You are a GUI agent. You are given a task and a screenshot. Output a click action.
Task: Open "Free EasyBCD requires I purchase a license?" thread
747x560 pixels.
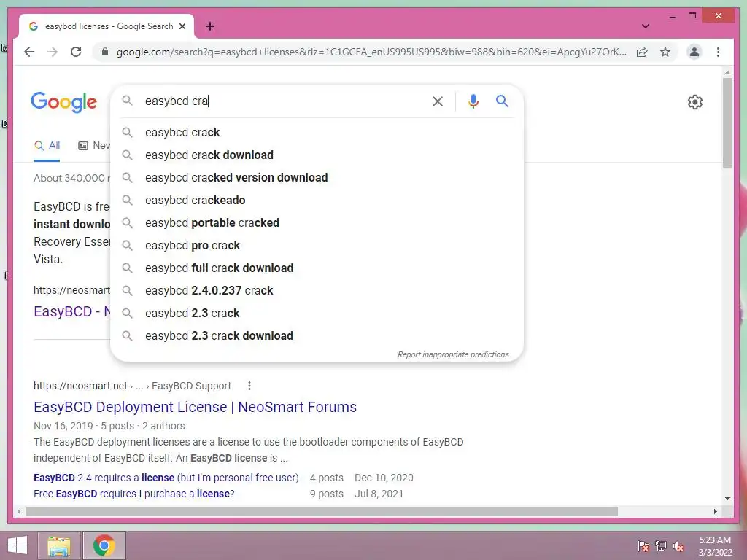pos(134,494)
